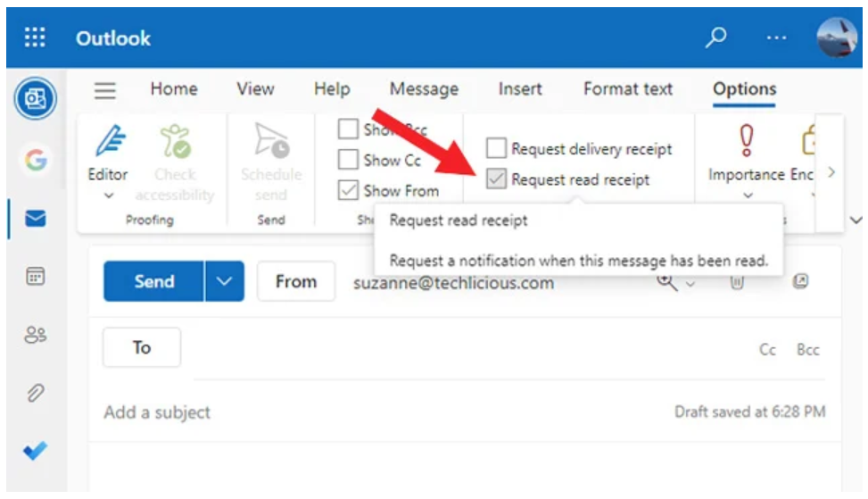Switch to the Insert tab
Image resolution: width=868 pixels, height=499 pixels.
pyautogui.click(x=520, y=89)
